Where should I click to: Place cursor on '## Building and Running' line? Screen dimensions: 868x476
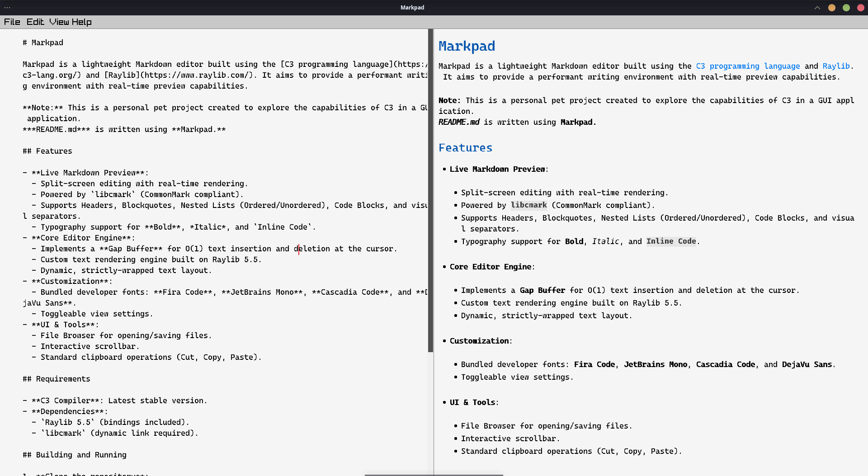[x=75, y=455]
